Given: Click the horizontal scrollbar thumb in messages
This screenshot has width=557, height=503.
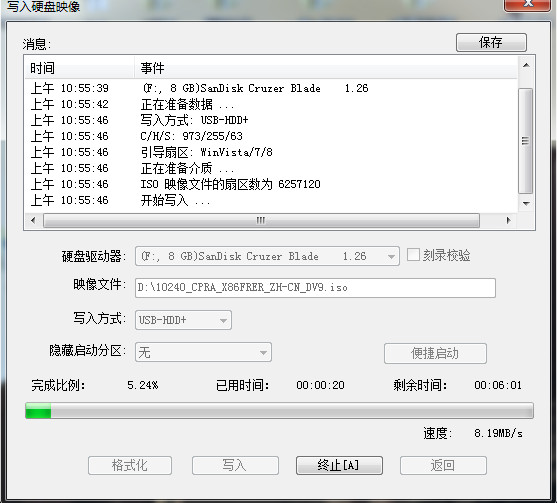Looking at the screenshot, I should [261, 221].
